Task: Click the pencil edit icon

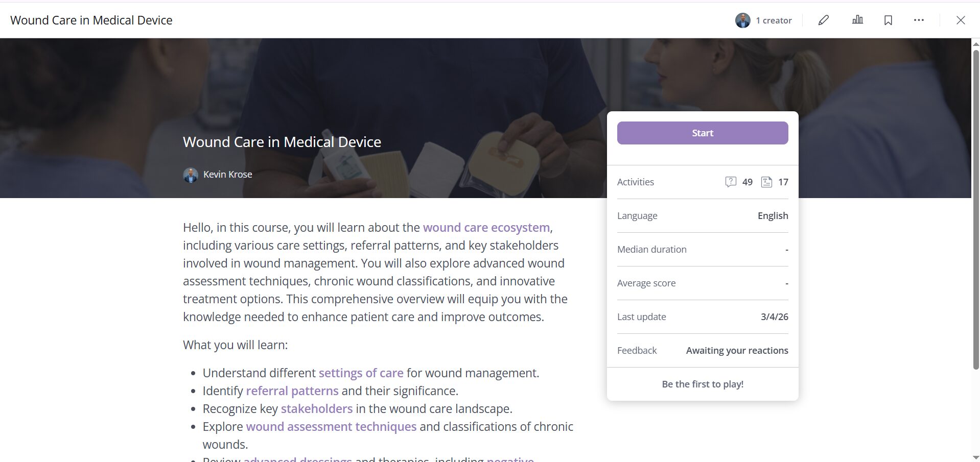Action: click(x=823, y=20)
